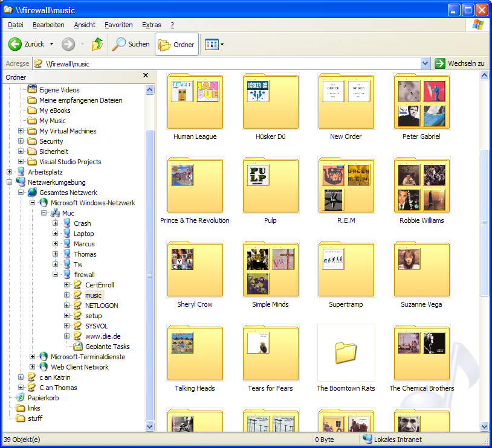Collapse the Gesamtes Netzwerk node
The width and height of the screenshot is (492, 448).
tap(21, 193)
